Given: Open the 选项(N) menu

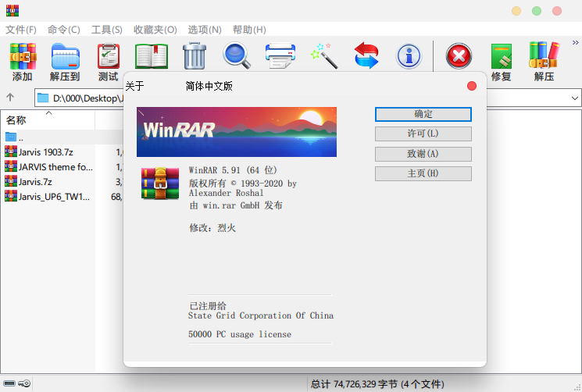Looking at the screenshot, I should click(x=205, y=30).
